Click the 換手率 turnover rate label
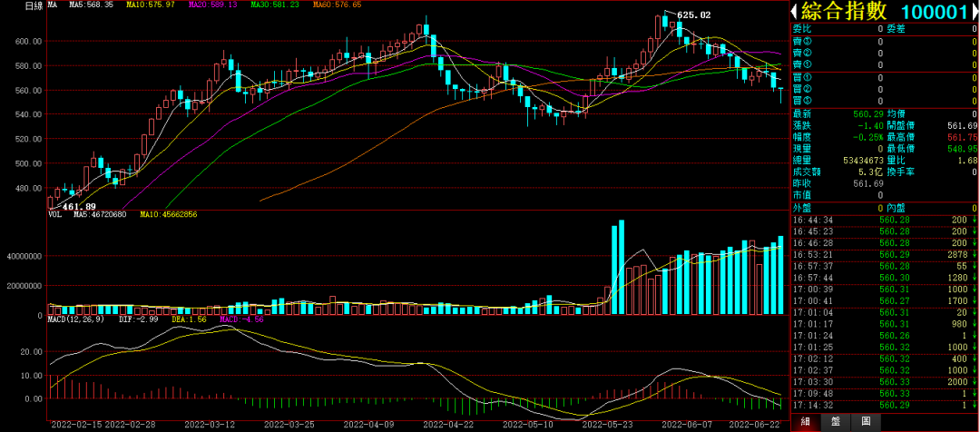980x432 pixels. tap(901, 172)
